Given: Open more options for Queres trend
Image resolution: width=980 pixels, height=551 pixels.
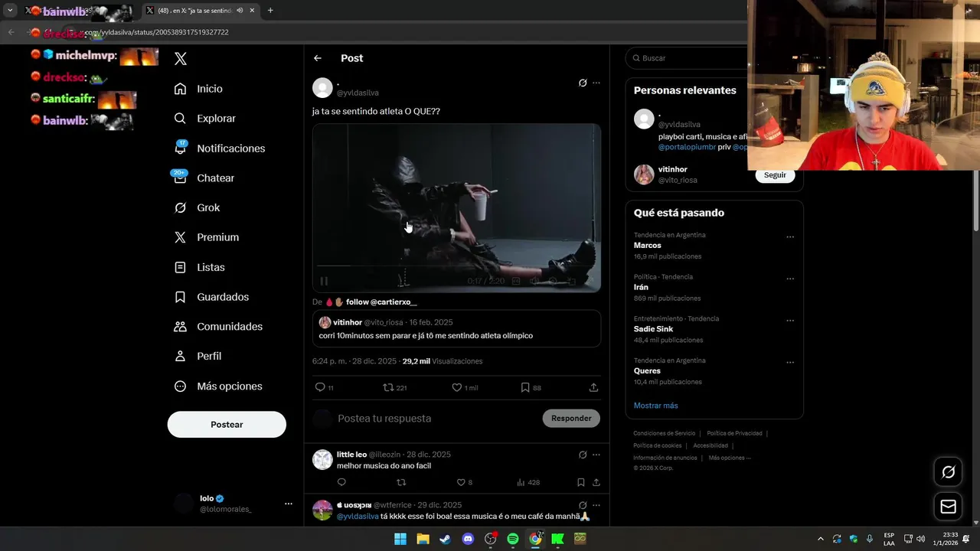Looking at the screenshot, I should [790, 362].
